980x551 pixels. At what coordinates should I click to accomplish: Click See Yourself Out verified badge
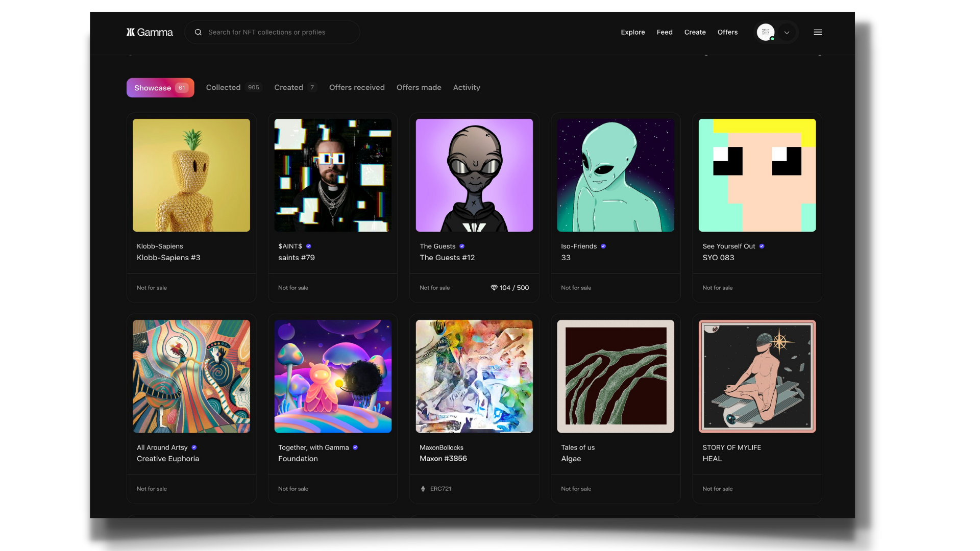(762, 246)
